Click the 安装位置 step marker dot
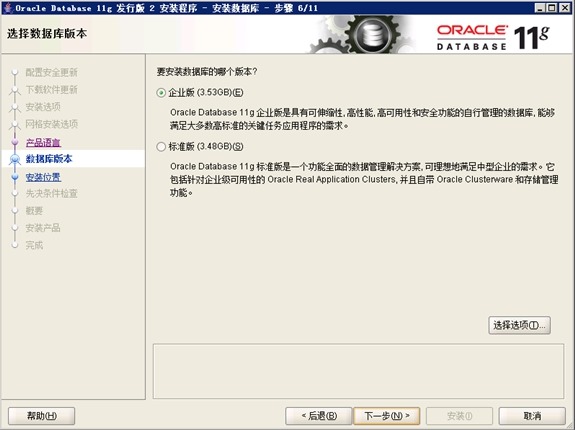The image size is (575, 430). [x=15, y=177]
